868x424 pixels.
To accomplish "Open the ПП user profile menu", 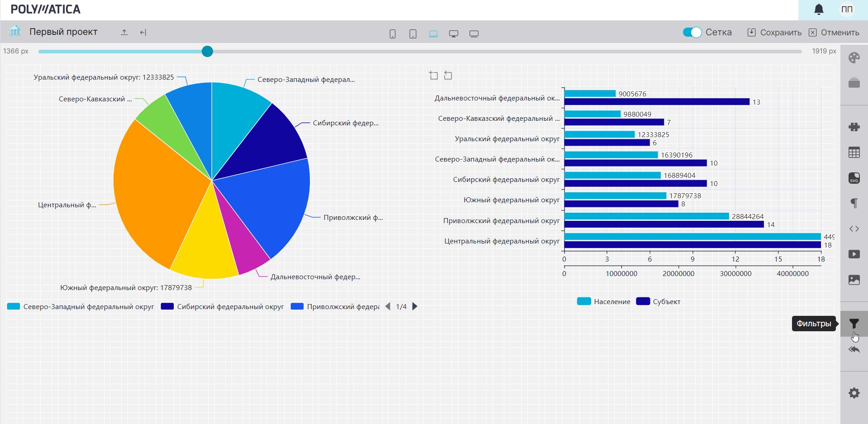I will (847, 10).
